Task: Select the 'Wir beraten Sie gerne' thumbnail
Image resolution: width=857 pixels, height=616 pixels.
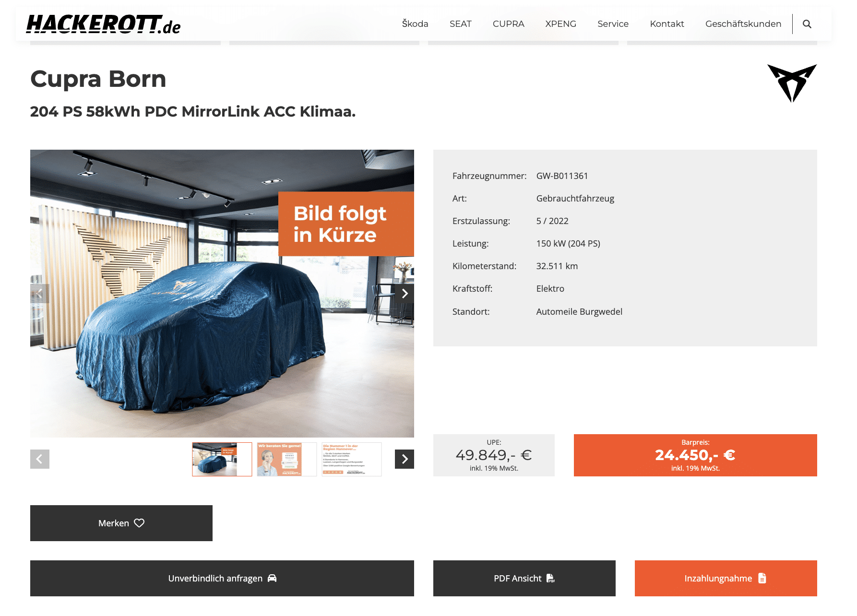Action: pyautogui.click(x=287, y=459)
